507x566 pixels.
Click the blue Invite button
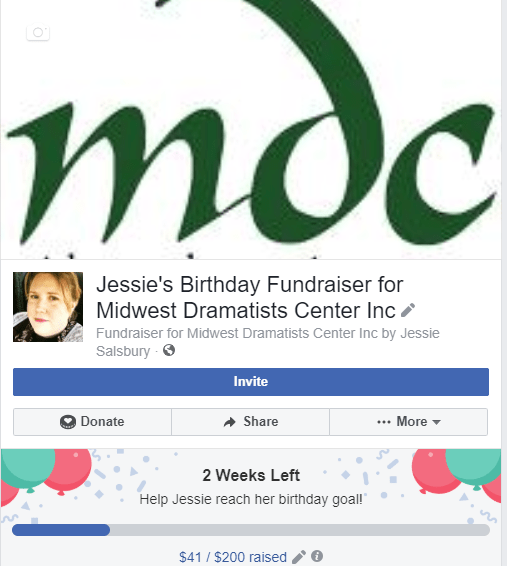pyautogui.click(x=251, y=382)
